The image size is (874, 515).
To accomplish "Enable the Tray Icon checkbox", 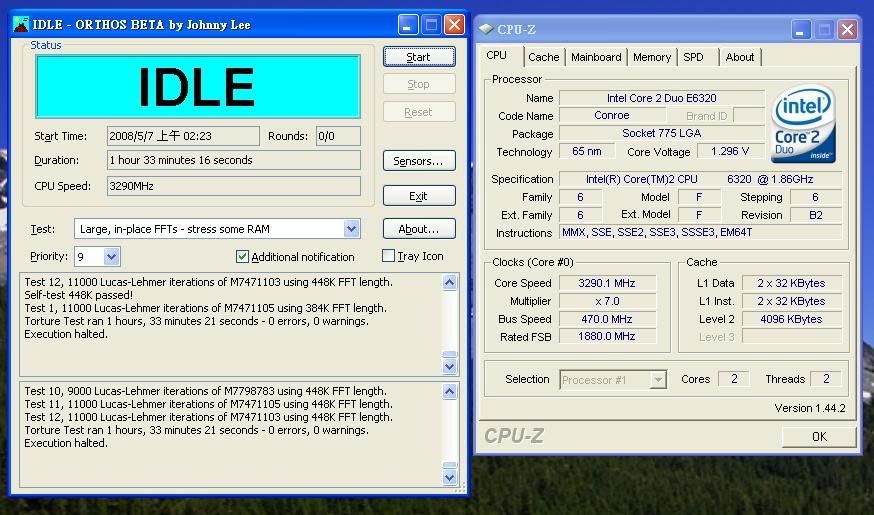I will [x=388, y=256].
